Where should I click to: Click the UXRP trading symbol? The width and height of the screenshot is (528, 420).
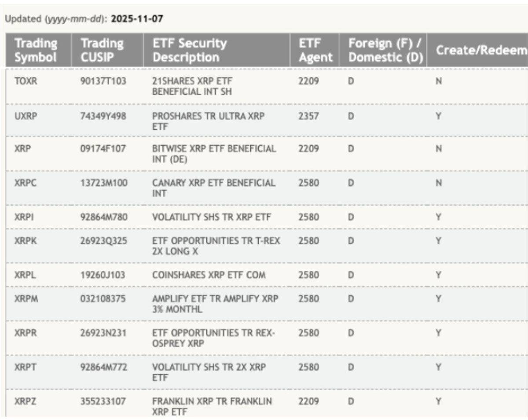pos(26,116)
